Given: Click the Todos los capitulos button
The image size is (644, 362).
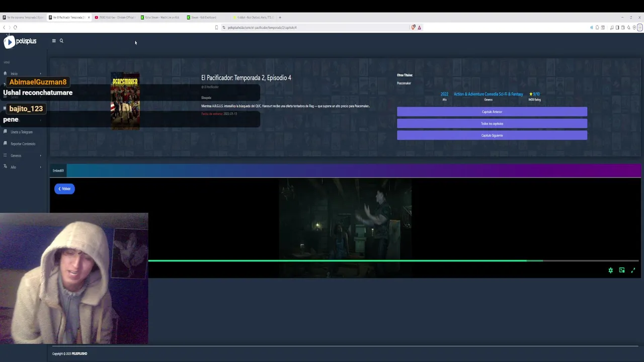Looking at the screenshot, I should click(492, 124).
